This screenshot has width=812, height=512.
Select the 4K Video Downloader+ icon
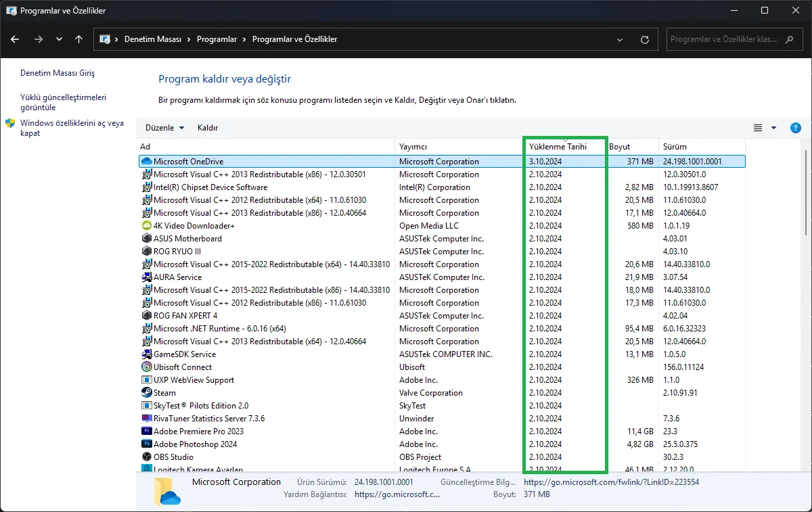pos(147,226)
